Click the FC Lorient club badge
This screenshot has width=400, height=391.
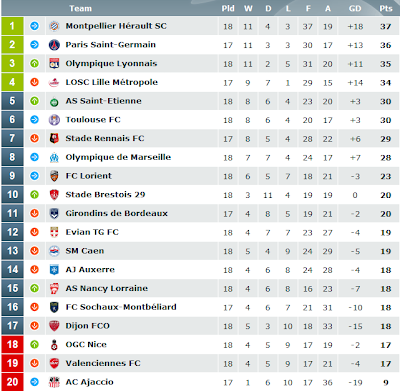(54, 176)
